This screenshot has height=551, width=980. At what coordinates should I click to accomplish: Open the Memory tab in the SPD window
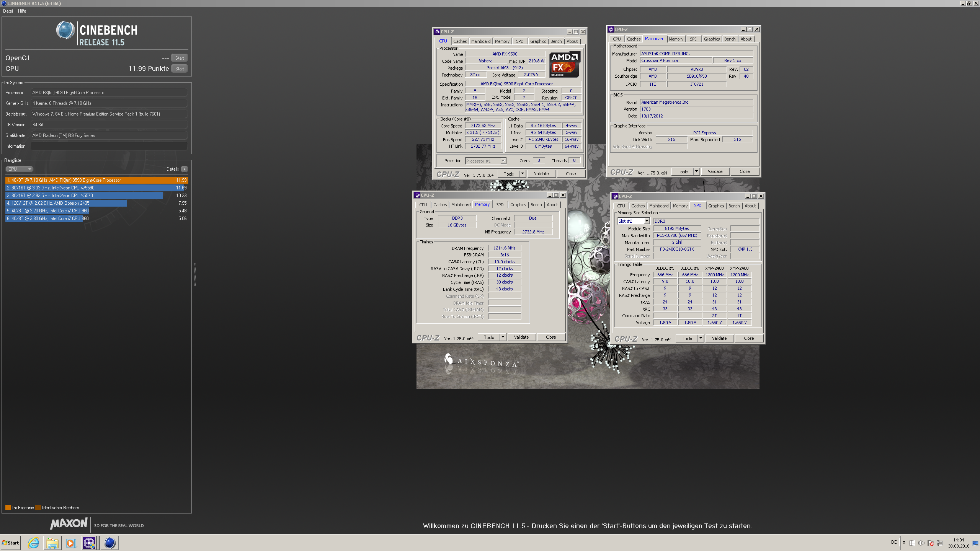click(x=680, y=206)
